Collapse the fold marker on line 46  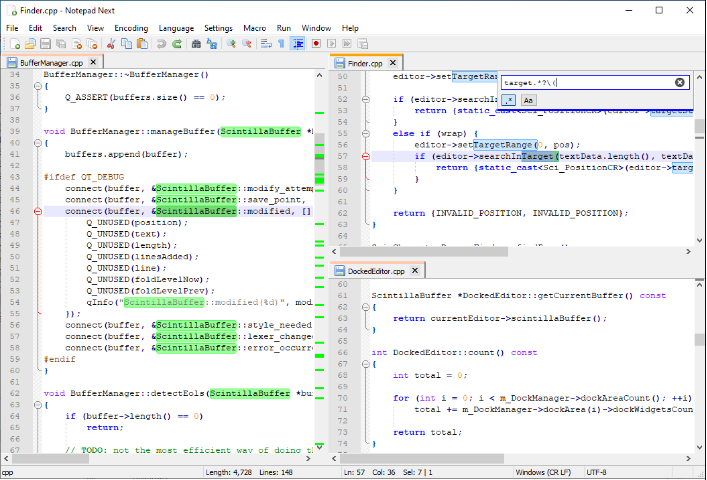[38, 211]
